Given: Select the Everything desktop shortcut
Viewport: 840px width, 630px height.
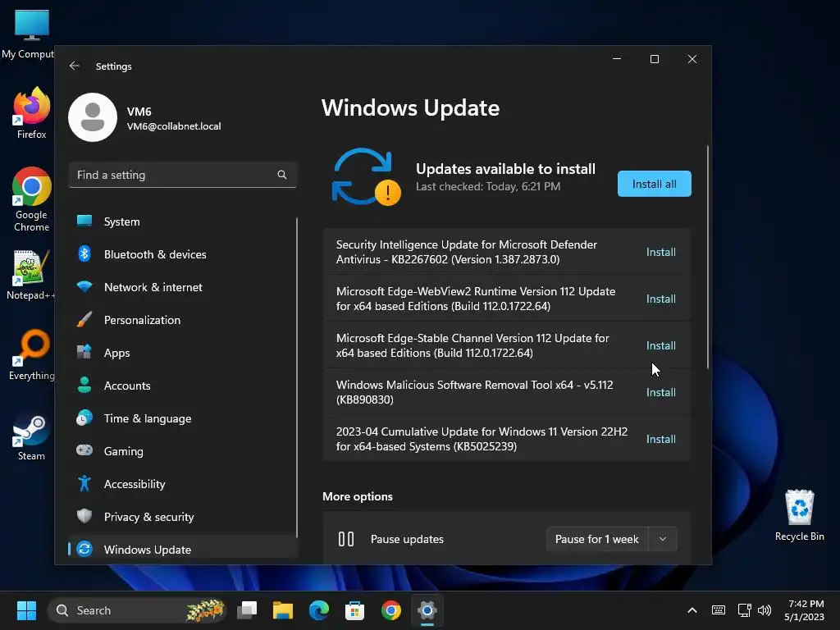Looking at the screenshot, I should point(31,354).
